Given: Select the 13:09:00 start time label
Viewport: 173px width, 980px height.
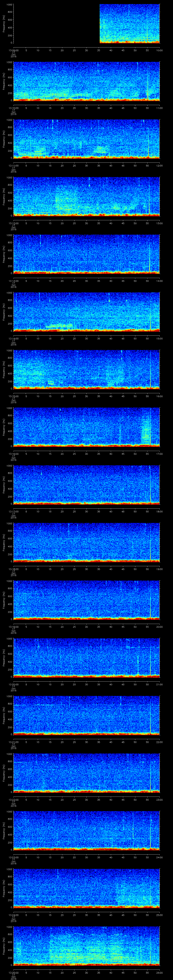Looking at the screenshot, I should (13, 50).
